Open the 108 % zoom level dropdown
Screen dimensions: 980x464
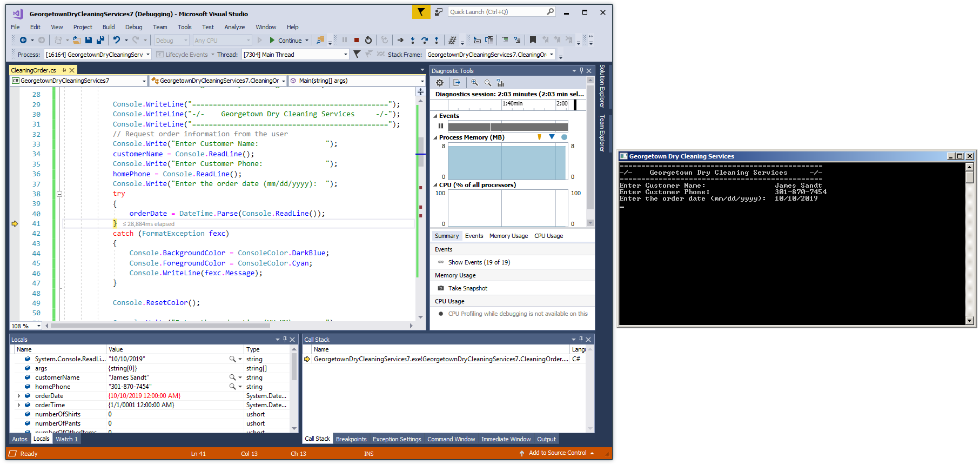click(x=39, y=326)
